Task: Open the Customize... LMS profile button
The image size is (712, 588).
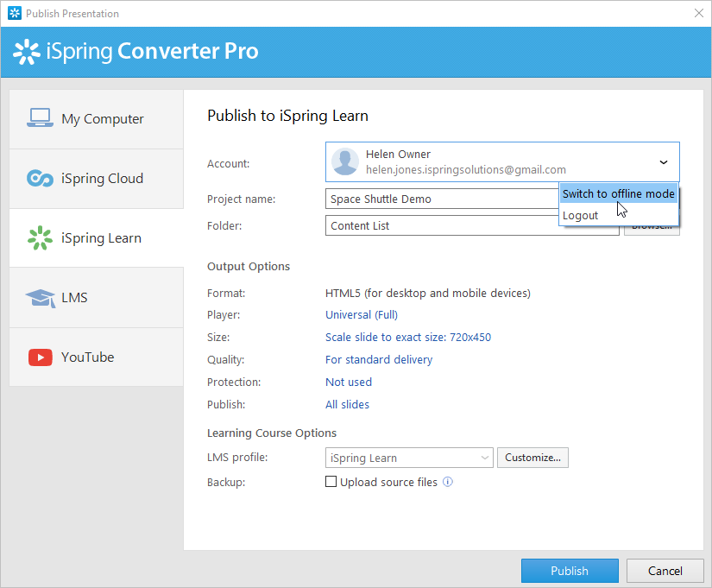Action: (x=532, y=458)
